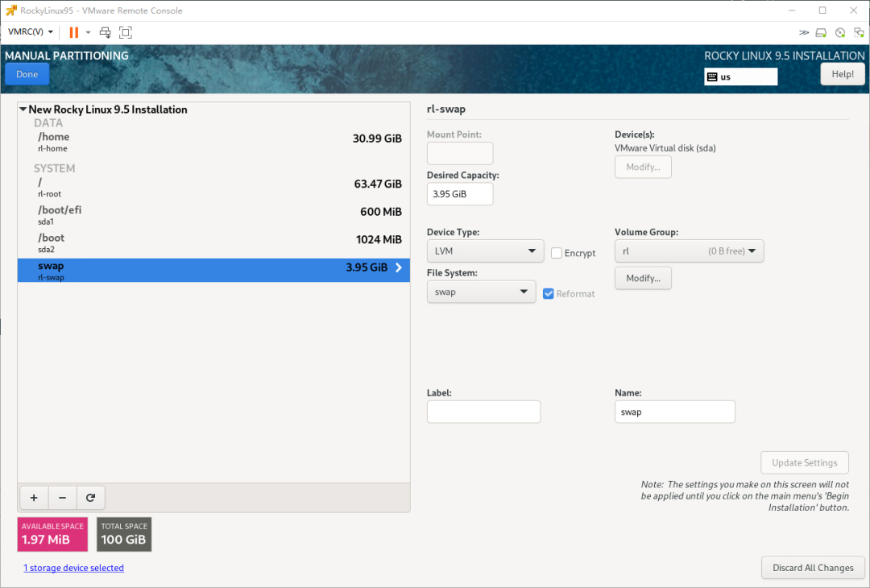Viewport: 870px width, 588px height.
Task: Open the 1 storage device selected link
Action: tap(73, 568)
